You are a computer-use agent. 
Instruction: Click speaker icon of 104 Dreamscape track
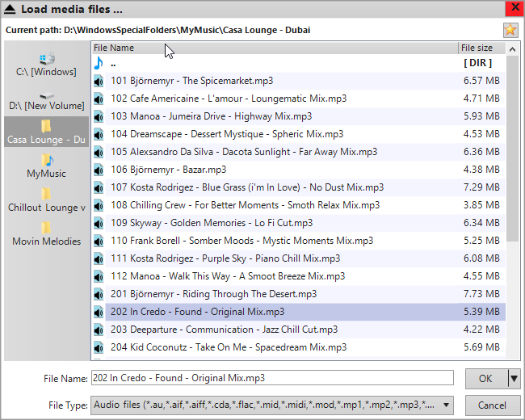click(99, 134)
